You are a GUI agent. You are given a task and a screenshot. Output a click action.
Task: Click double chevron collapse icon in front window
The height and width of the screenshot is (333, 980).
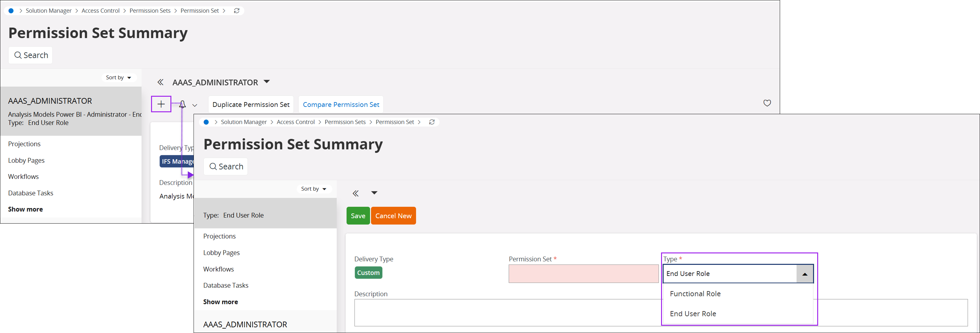[355, 193]
